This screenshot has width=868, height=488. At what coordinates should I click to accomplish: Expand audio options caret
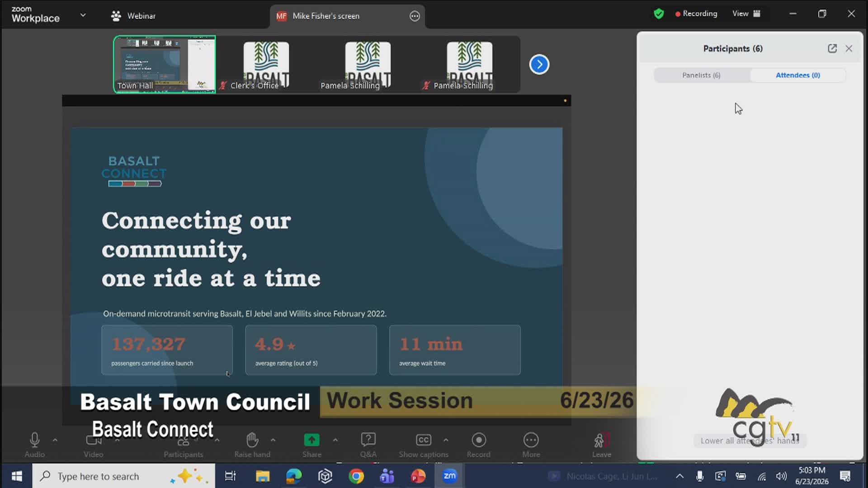click(x=55, y=440)
